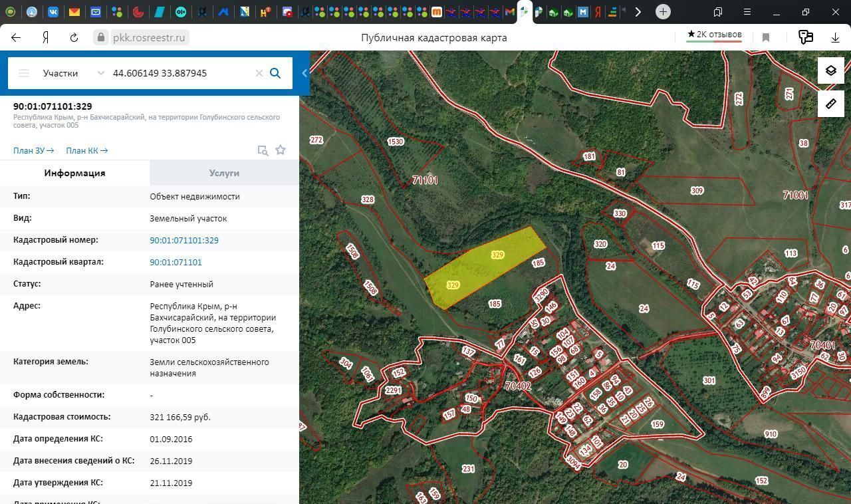Image resolution: width=851 pixels, height=504 pixels.
Task: Open cadastral quarter link 90:01:071101
Action: click(x=176, y=262)
